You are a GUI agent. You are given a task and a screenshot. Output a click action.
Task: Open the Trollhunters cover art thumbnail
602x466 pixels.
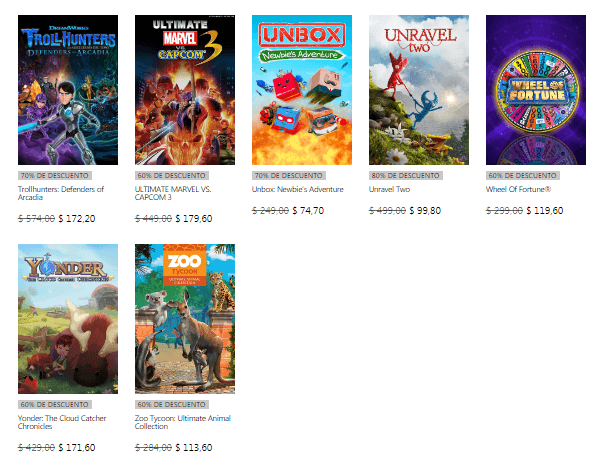(x=68, y=90)
